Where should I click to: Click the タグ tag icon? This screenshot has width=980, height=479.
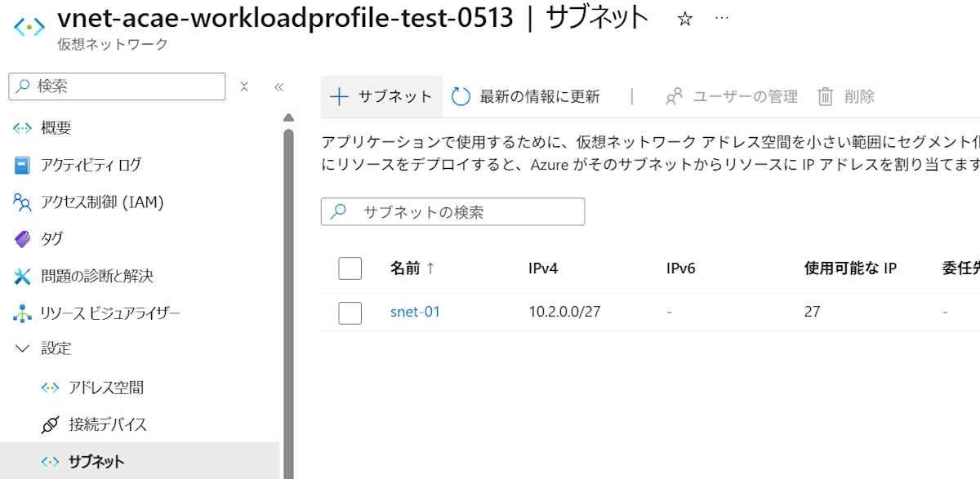(x=23, y=239)
